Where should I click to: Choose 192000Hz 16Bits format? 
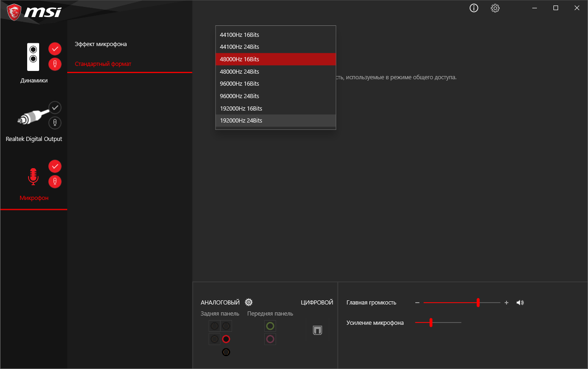click(x=276, y=108)
